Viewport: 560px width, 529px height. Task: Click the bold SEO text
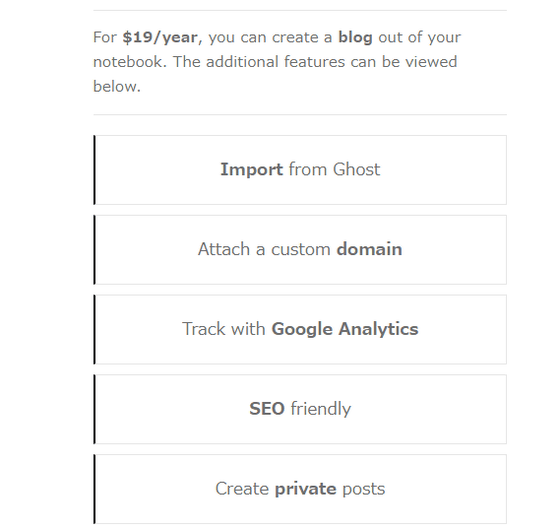click(267, 409)
